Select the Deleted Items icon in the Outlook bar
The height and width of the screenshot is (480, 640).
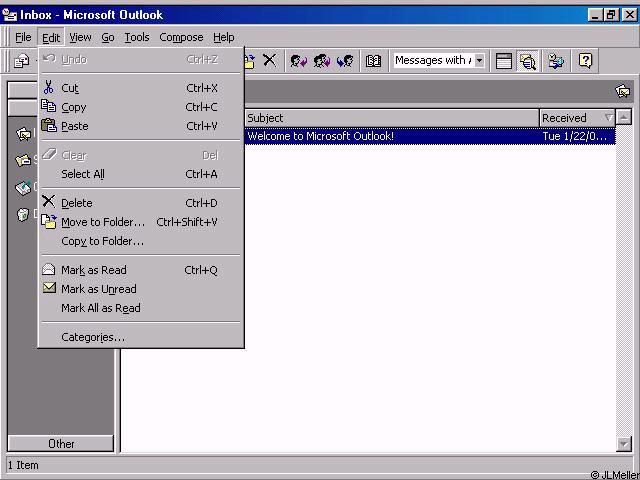pos(23,214)
